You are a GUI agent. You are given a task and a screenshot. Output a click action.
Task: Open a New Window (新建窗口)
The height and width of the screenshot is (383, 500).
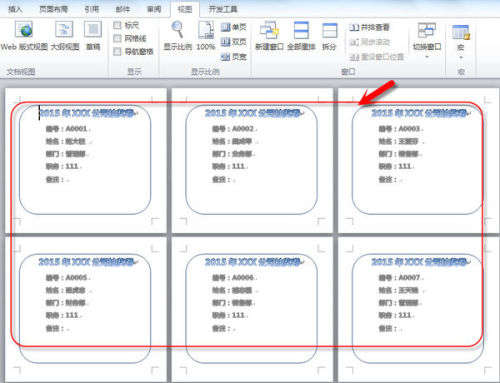pos(269,36)
